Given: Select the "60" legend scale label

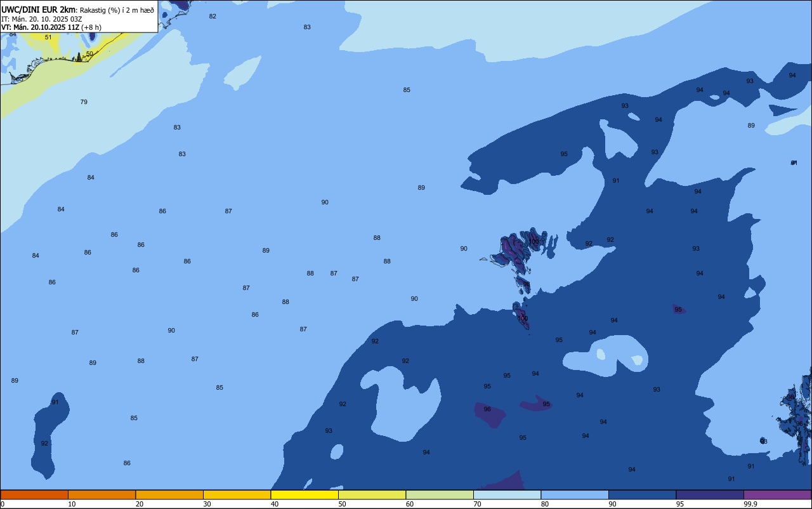Looking at the screenshot, I should point(410,504).
